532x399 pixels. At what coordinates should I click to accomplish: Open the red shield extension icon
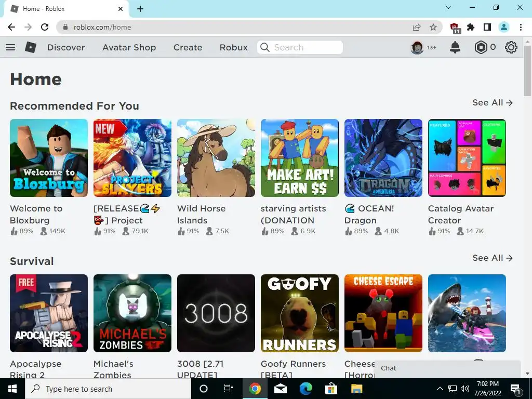coord(455,28)
